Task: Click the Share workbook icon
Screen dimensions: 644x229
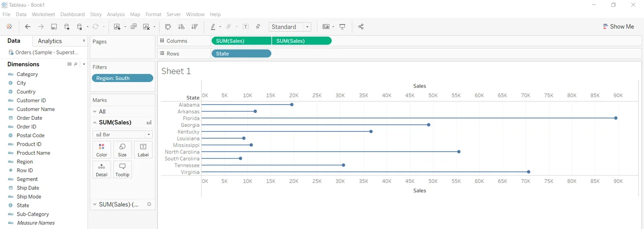Action: click(361, 27)
